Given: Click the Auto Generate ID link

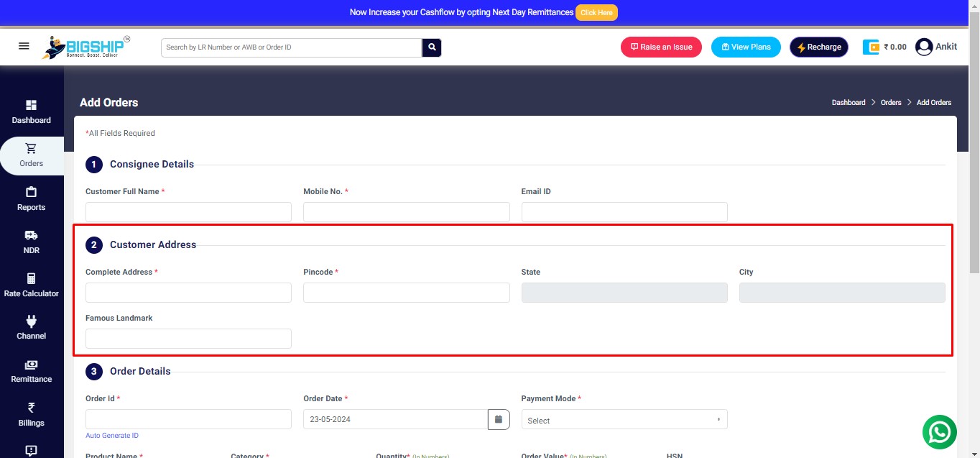Looking at the screenshot, I should coord(111,435).
